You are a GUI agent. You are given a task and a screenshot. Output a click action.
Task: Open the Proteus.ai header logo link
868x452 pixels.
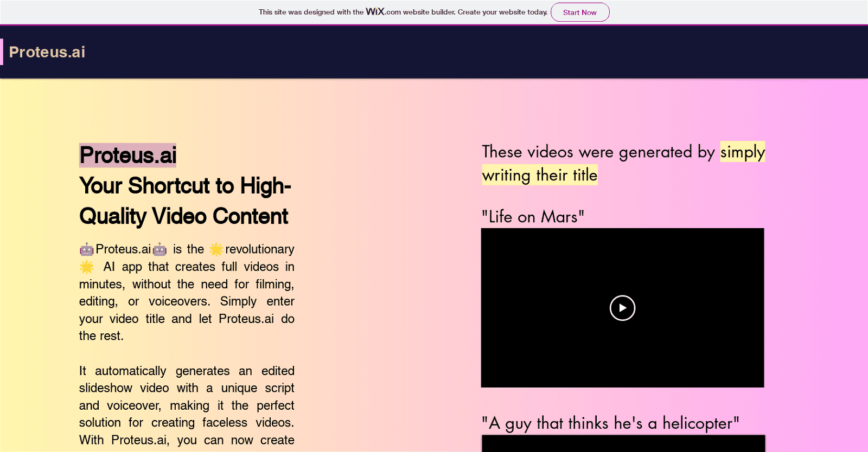click(47, 52)
